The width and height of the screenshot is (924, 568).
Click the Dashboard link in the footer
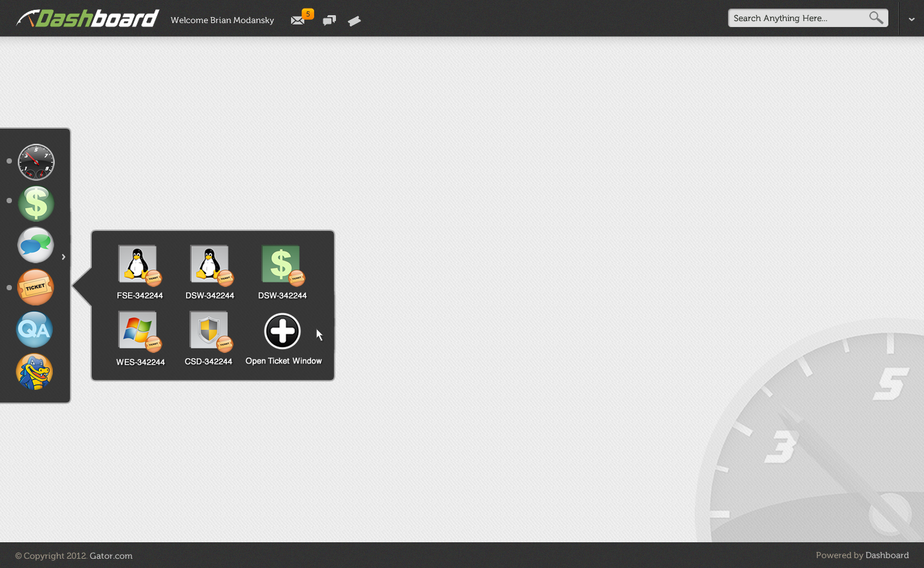coord(887,555)
